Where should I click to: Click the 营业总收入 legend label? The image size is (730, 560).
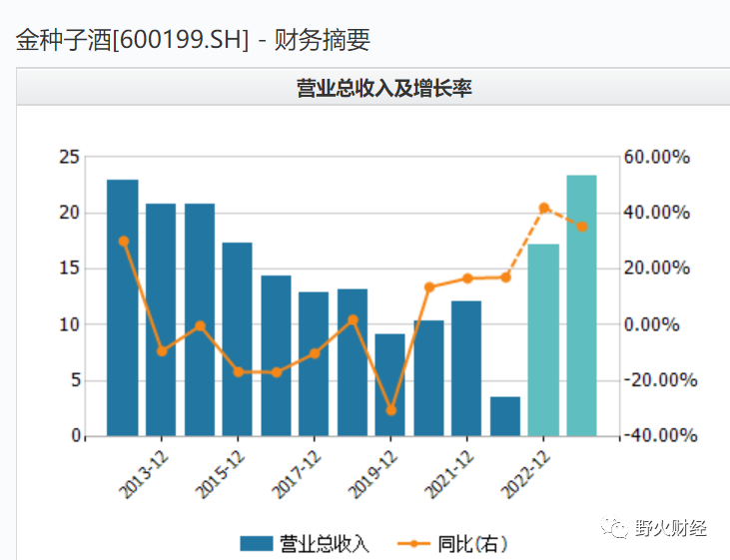324,544
